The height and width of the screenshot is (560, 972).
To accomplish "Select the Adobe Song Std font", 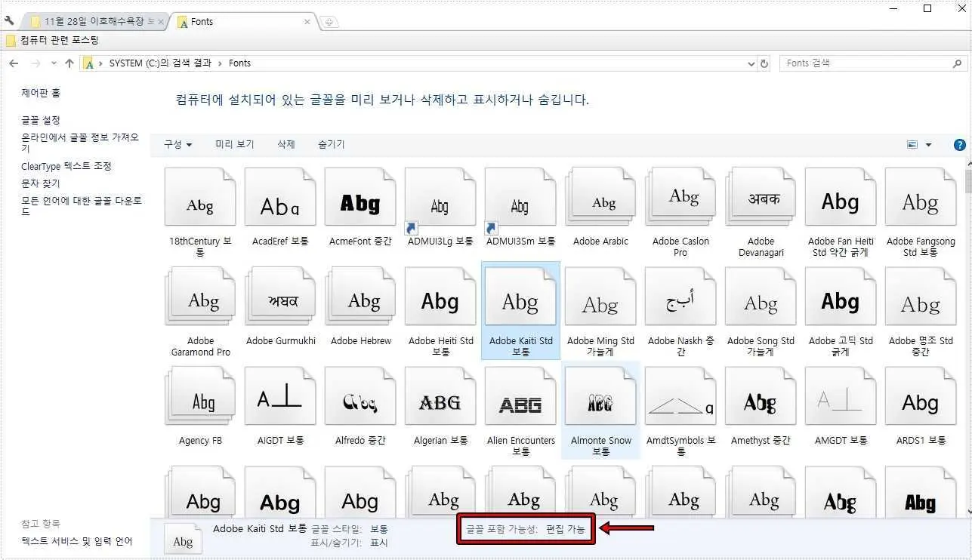I will pos(761,297).
